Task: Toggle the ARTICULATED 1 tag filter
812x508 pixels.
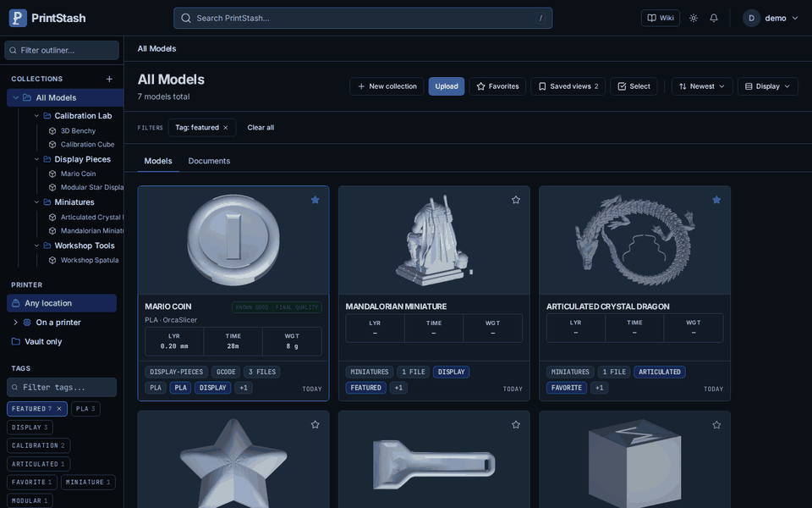Action: click(x=38, y=464)
